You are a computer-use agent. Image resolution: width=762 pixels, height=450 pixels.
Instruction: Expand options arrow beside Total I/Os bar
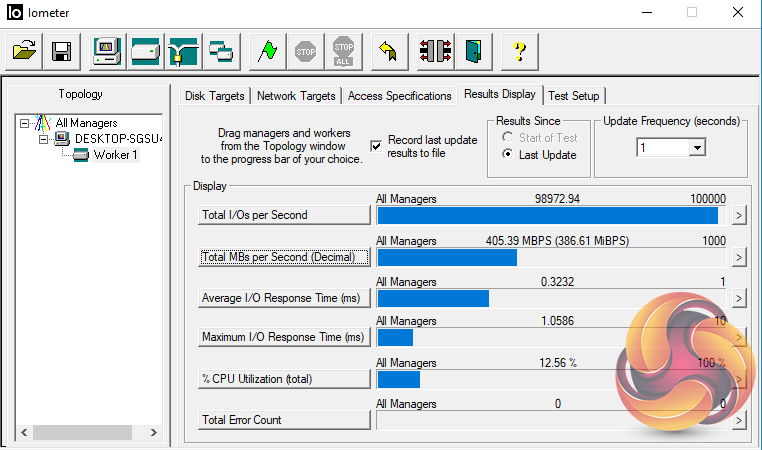[x=739, y=215]
